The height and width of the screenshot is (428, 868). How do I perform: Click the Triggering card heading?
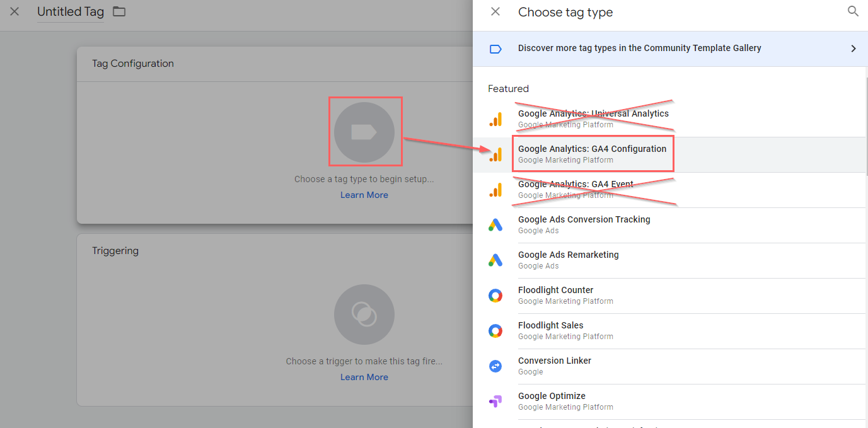pos(115,251)
